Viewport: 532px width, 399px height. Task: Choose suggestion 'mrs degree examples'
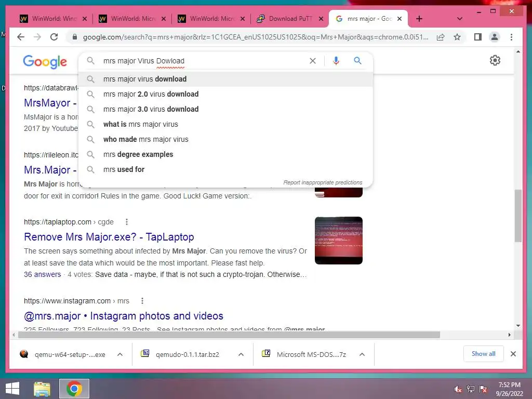click(x=225, y=154)
